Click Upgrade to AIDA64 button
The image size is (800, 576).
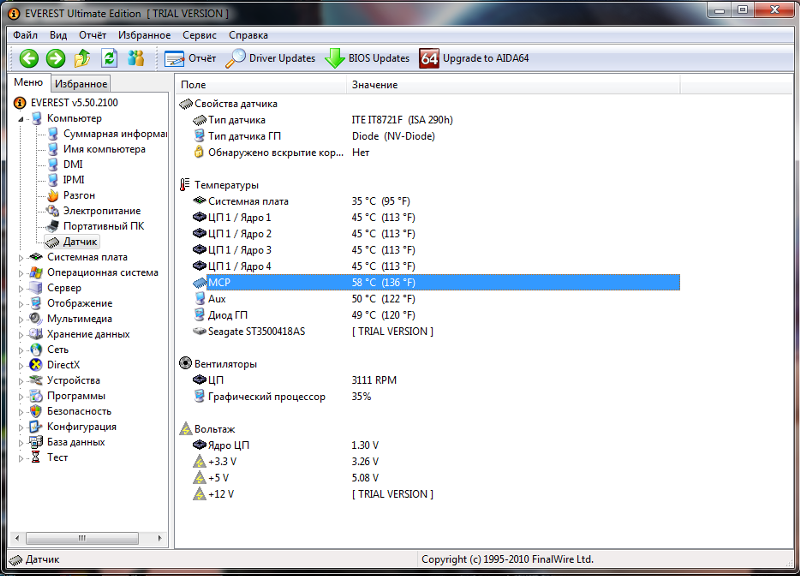[474, 58]
